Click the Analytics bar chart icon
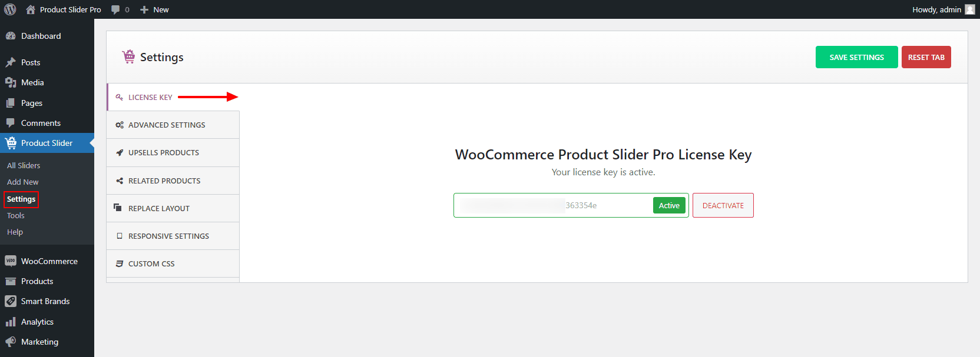Image resolution: width=980 pixels, height=357 pixels. coord(11,322)
